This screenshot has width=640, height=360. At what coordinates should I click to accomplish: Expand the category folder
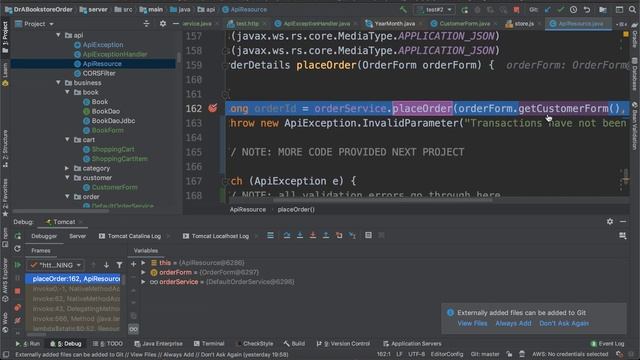tap(67, 168)
